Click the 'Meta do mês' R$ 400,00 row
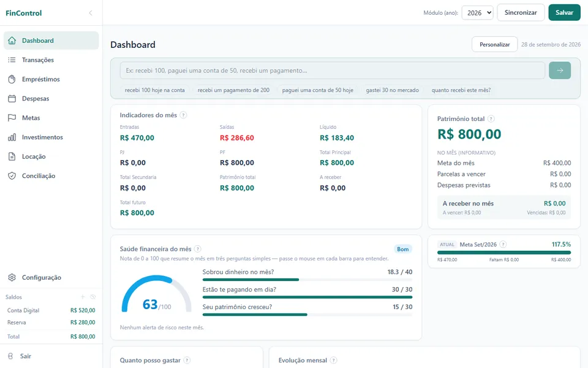This screenshot has width=588, height=368. (x=504, y=163)
